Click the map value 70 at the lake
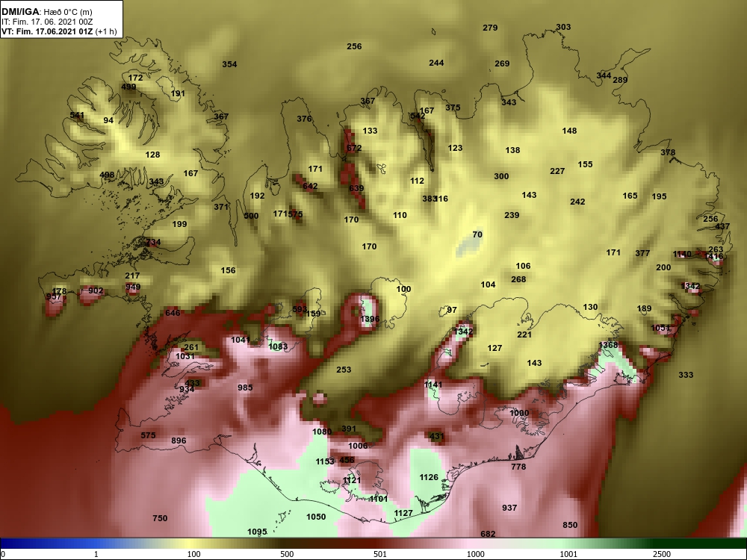The width and height of the screenshot is (747, 560). 477,234
